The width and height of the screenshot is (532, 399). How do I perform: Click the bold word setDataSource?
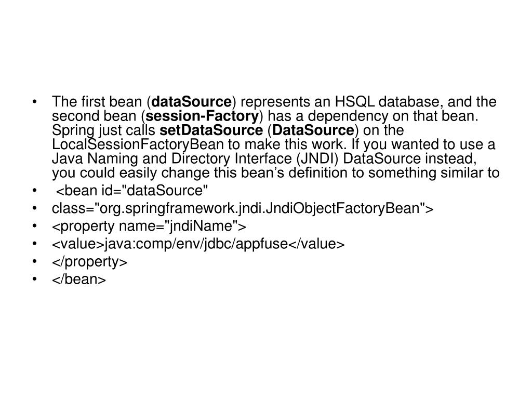[x=211, y=130]
